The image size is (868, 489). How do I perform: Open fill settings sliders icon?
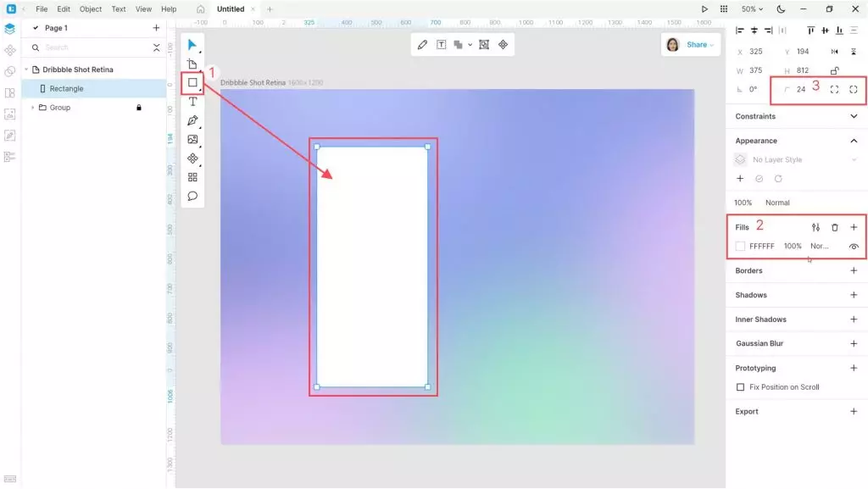pos(815,227)
